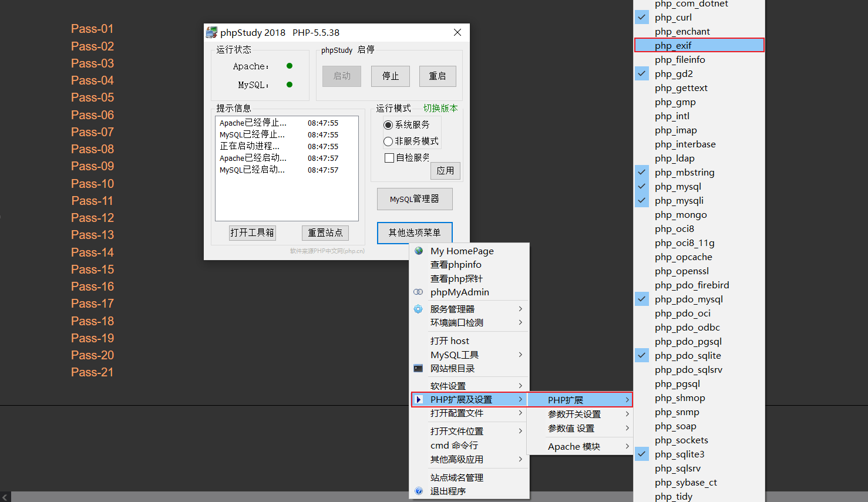
Task: Expand the 软件设置 submenu arrow
Action: click(520, 386)
